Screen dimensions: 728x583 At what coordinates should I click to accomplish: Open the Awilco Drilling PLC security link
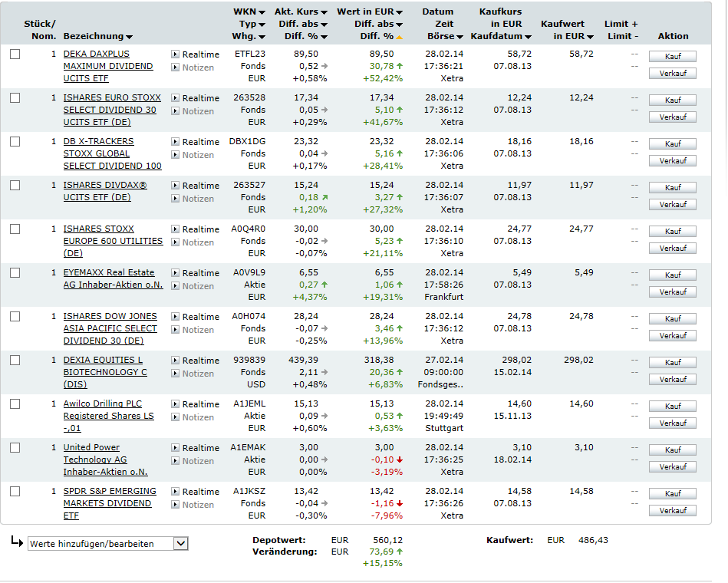tap(102, 403)
